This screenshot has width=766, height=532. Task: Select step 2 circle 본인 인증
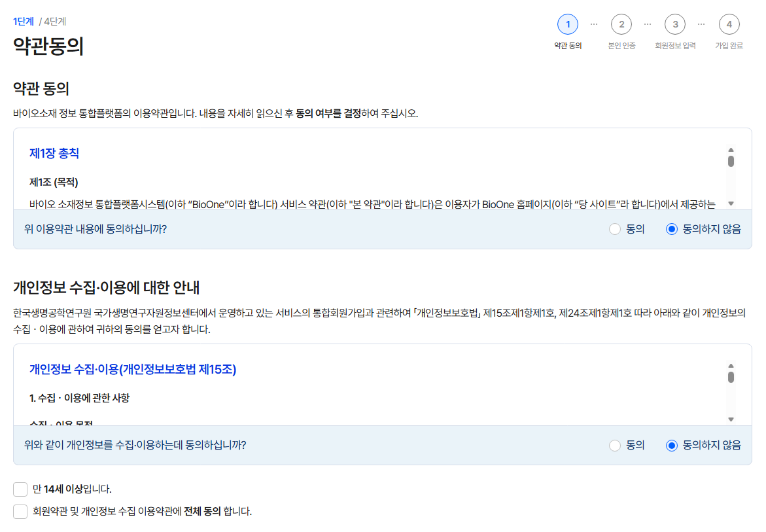point(621,24)
